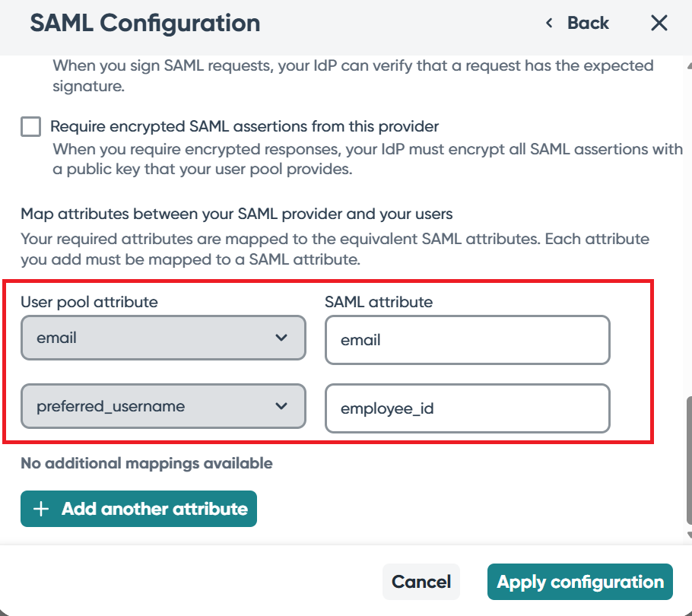This screenshot has height=616, width=692.
Task: Open the email user pool attribute dropdown
Action: pyautogui.click(x=163, y=338)
